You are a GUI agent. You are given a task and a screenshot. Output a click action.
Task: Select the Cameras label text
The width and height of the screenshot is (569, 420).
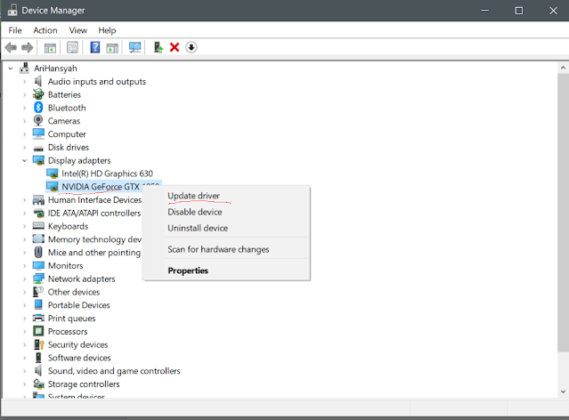64,121
